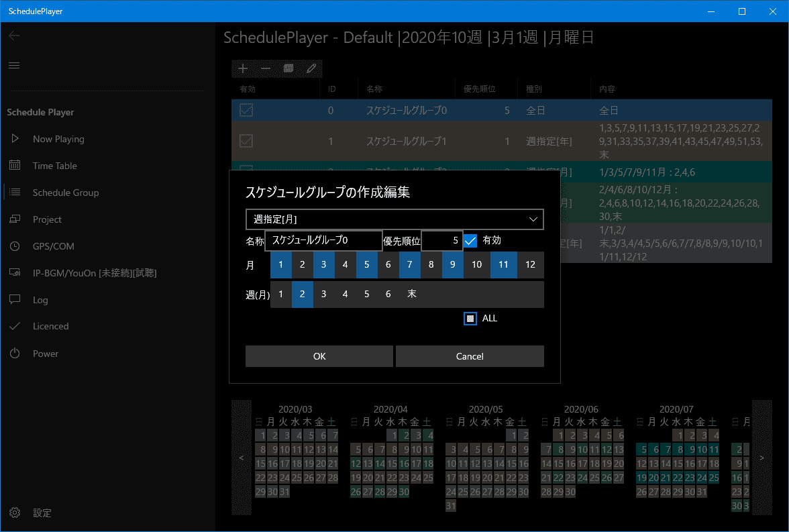Click 2020/03 calendar month label
Image resolution: width=789 pixels, height=532 pixels.
tap(295, 410)
